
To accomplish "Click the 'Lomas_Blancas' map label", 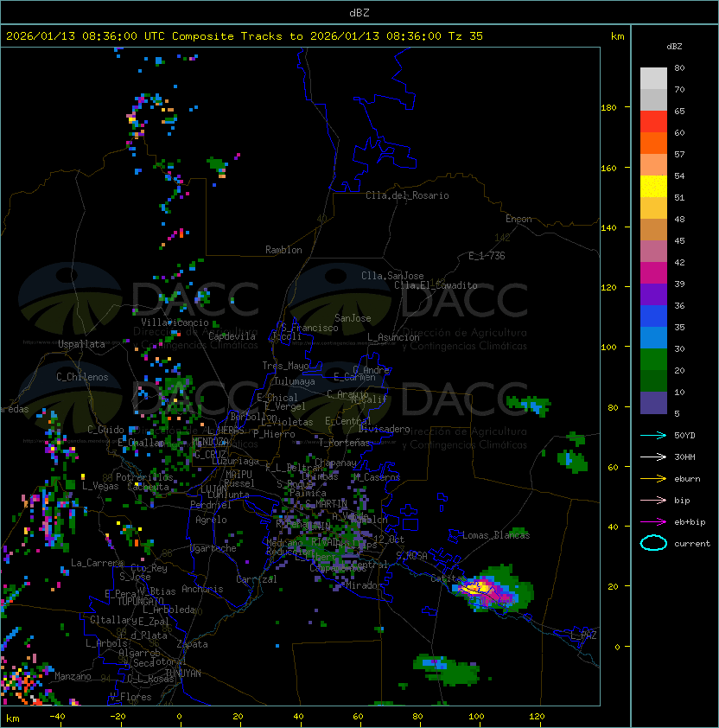I will click(496, 535).
